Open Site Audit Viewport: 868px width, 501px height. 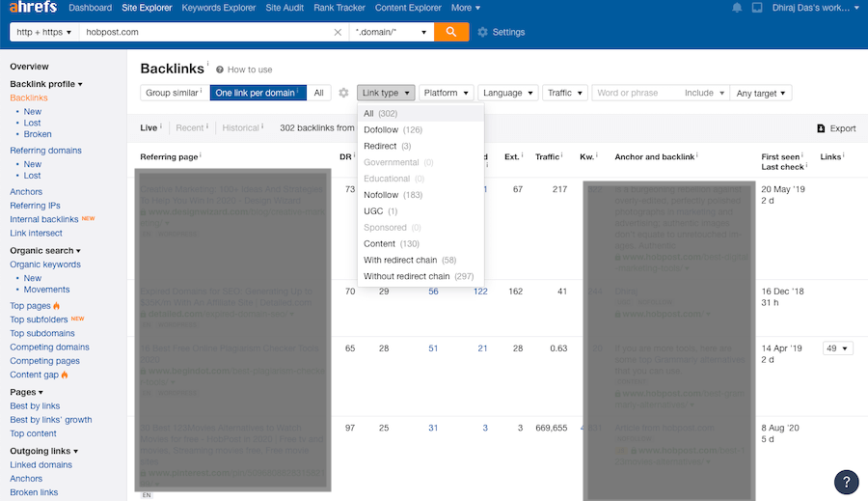285,8
